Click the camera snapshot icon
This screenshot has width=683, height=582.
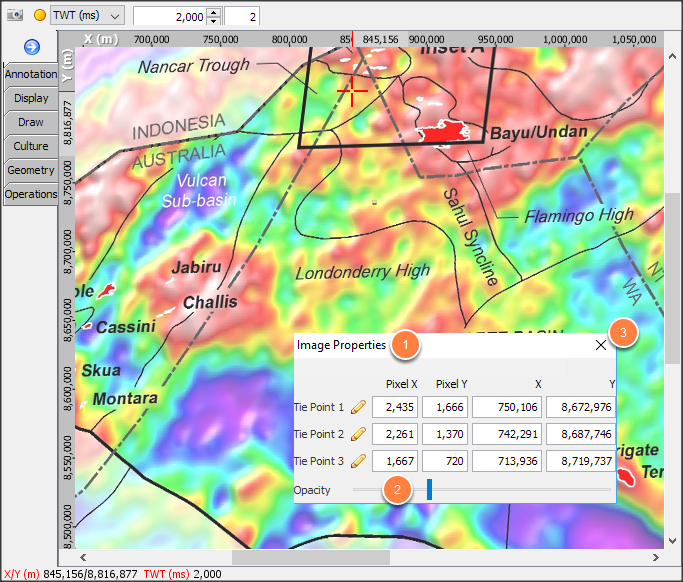tap(15, 15)
